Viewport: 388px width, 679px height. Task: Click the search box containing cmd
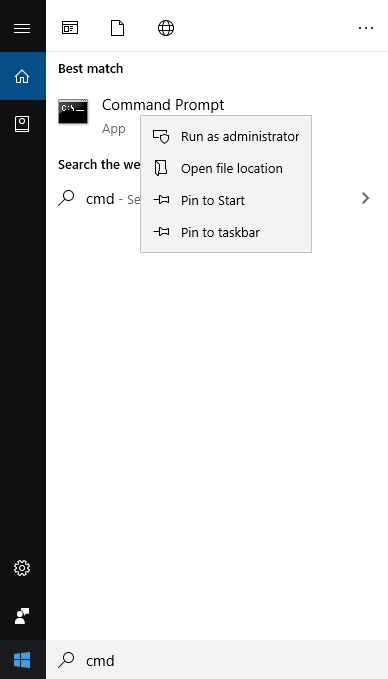click(217, 660)
